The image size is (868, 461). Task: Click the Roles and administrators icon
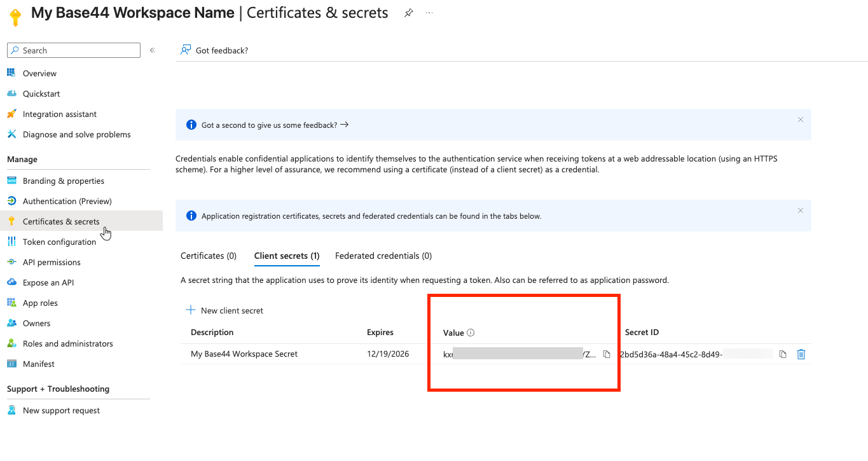[x=11, y=343]
